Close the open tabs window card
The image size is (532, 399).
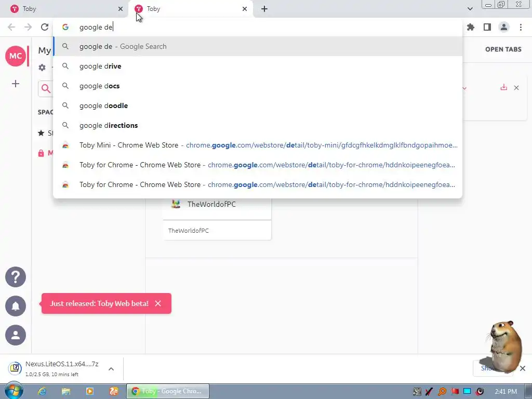516,88
